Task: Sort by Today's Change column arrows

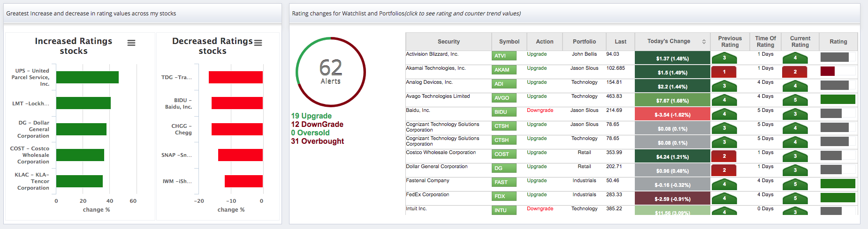Action: pos(704,42)
